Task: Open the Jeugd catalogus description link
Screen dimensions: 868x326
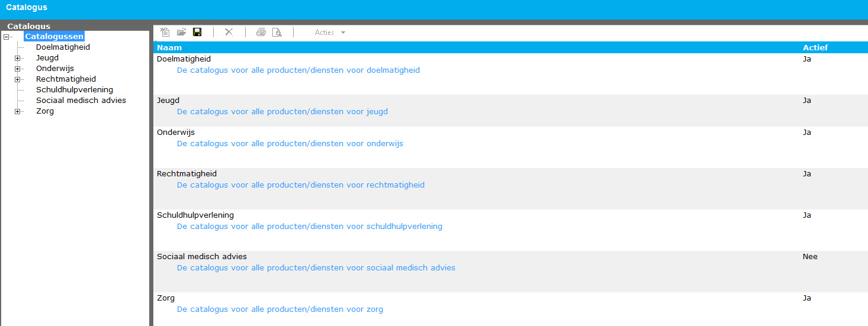Action: tap(282, 111)
